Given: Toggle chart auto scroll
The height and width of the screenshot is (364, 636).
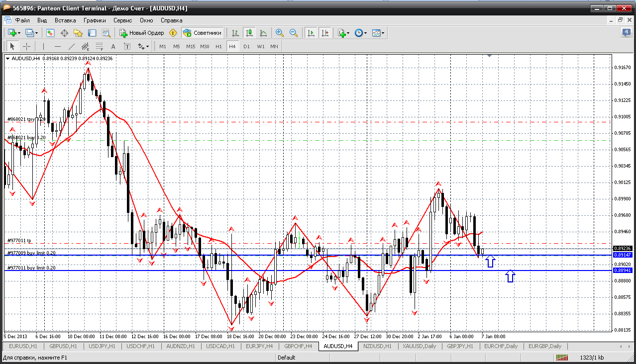Looking at the screenshot, I should 311,33.
